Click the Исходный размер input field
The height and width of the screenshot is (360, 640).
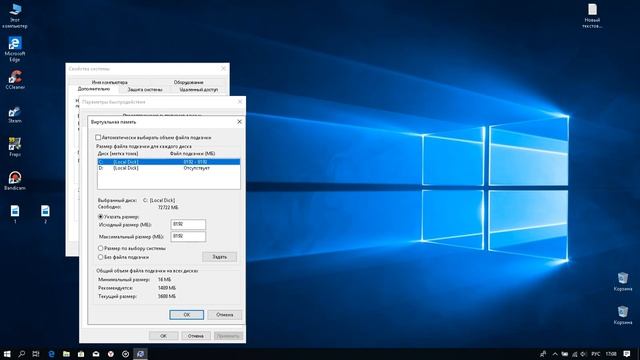click(188, 224)
